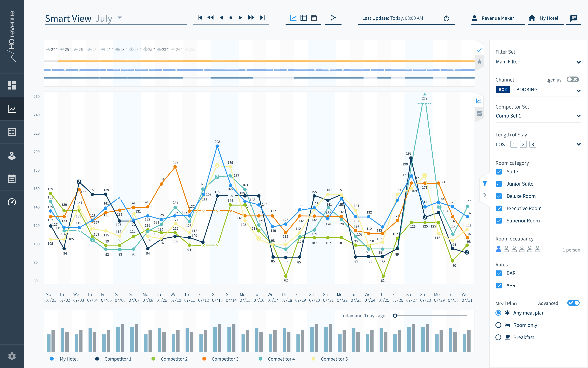
Task: Open the dashboard grid icon in sidebar
Action: [x=12, y=85]
